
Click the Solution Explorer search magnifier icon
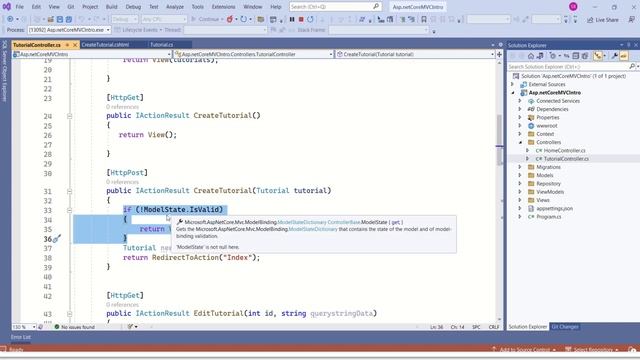(632, 66)
